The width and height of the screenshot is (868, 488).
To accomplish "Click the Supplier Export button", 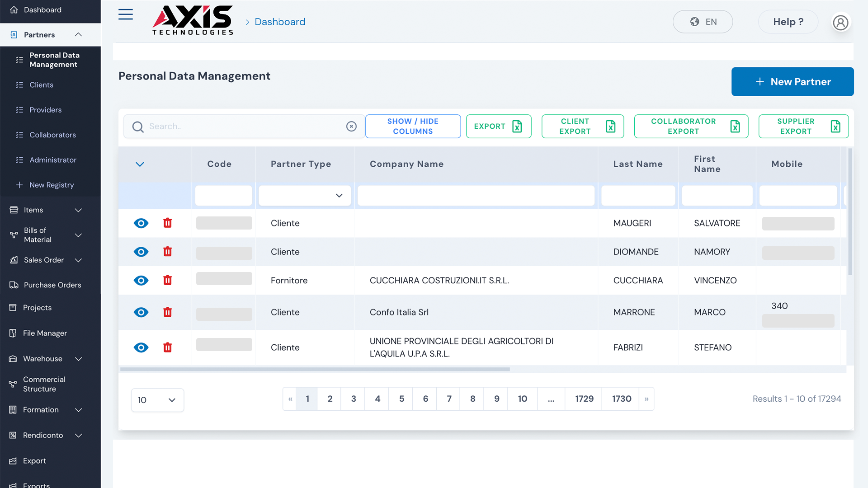I will tap(803, 127).
